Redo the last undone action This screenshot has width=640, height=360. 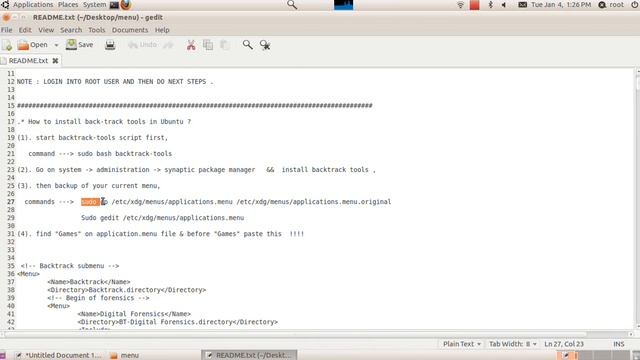tap(168, 45)
